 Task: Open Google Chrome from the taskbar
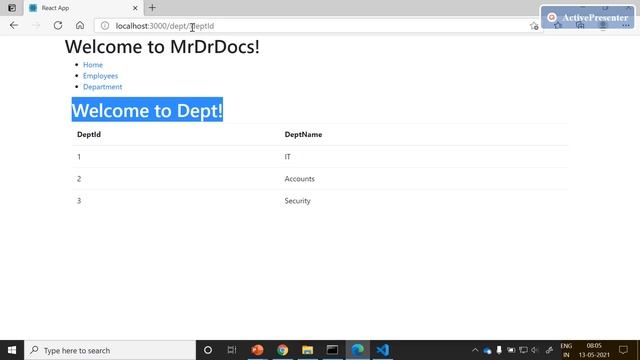(x=282, y=350)
